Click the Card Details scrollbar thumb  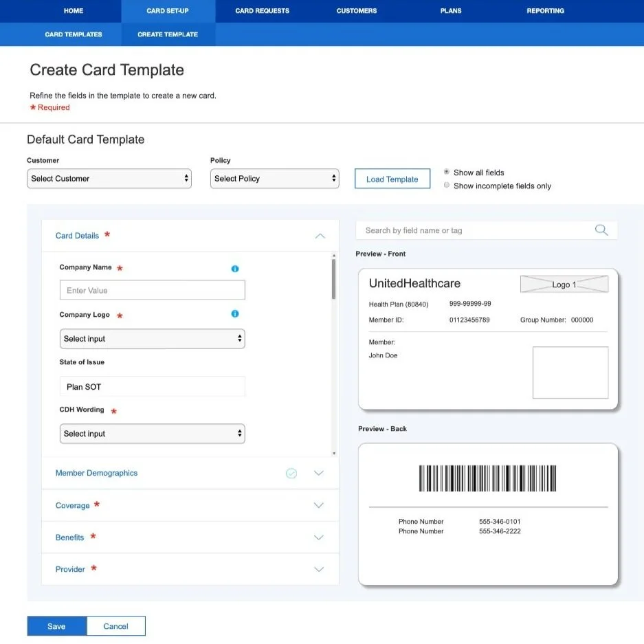tap(333, 279)
